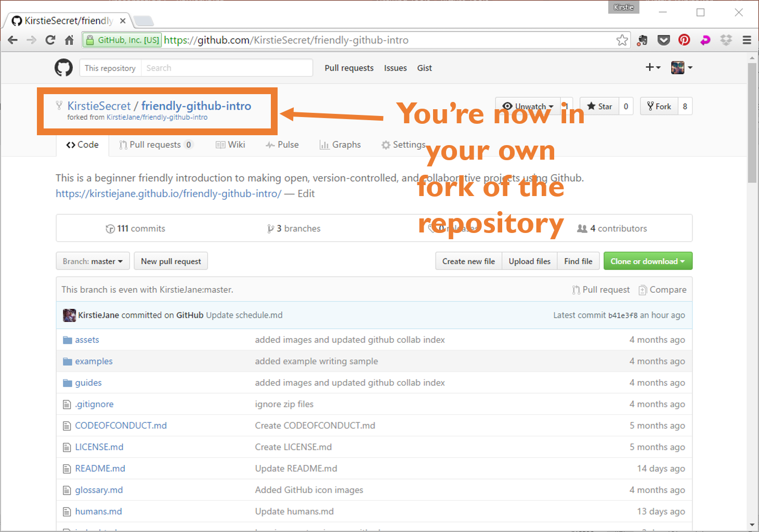Click the New pull request button

tap(171, 261)
